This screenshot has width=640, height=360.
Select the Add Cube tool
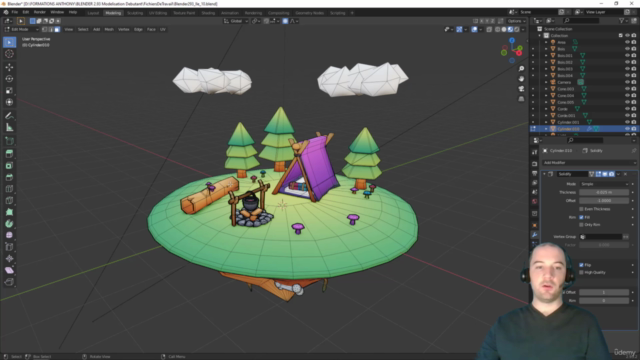pyautogui.click(x=9, y=141)
